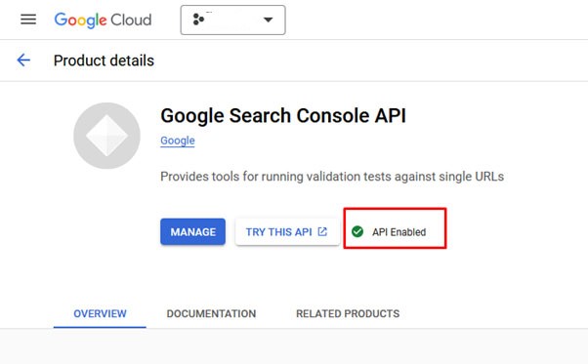The width and height of the screenshot is (588, 364).
Task: Click the green API Enabled checkmark
Action: pos(357,232)
